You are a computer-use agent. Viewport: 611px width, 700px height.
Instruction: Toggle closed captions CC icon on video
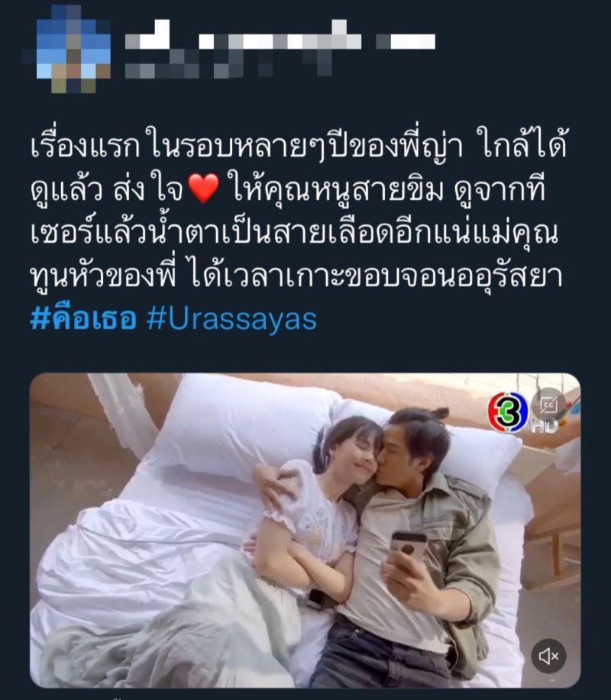click(x=548, y=404)
